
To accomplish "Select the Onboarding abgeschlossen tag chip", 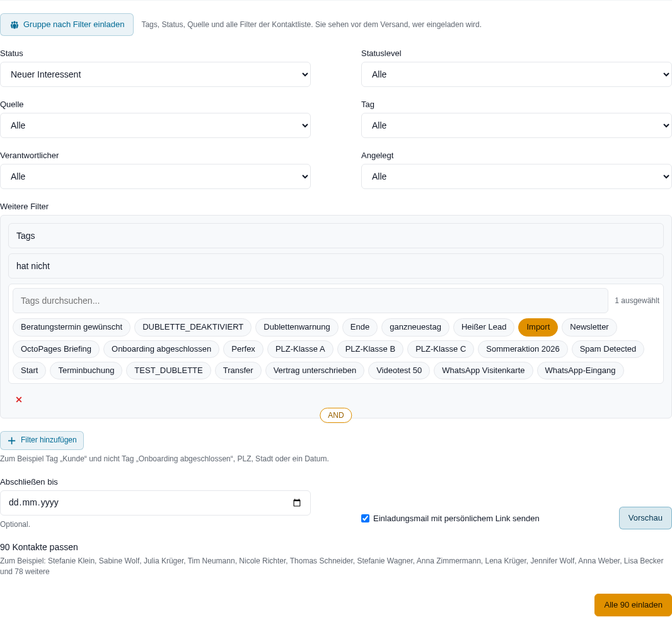I will coord(161,349).
